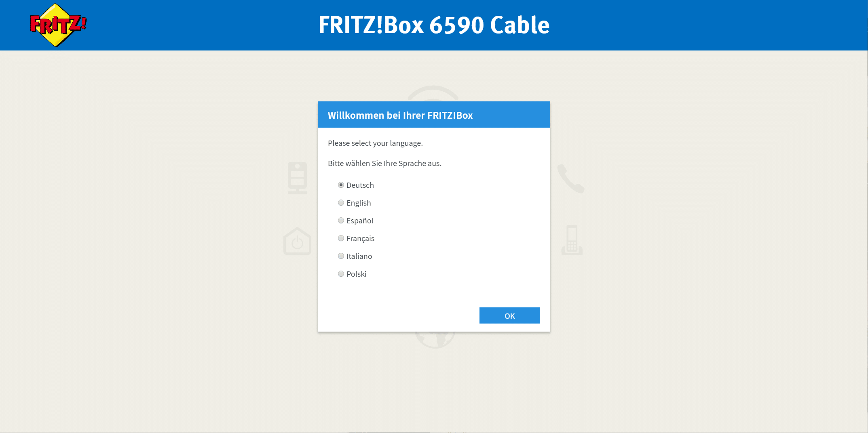868x433 pixels.
Task: Click the faded cordless phone icon
Action: (x=572, y=240)
